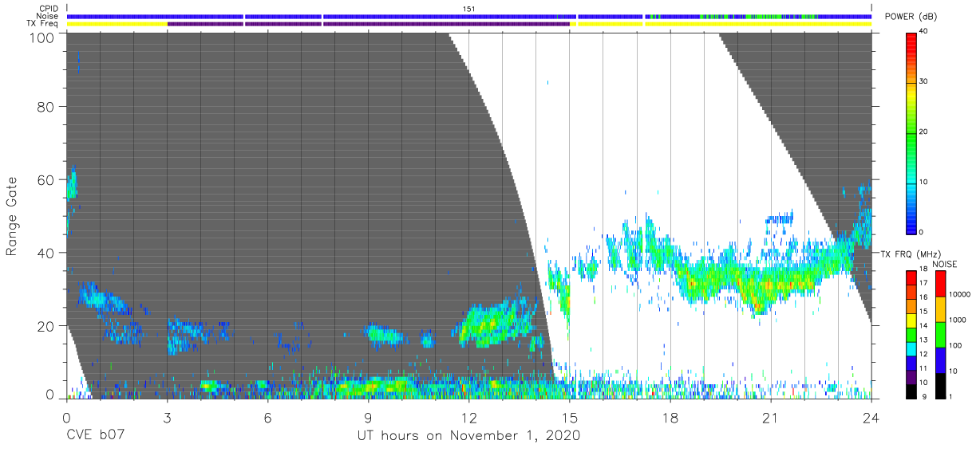Click the purple TX Freq bar segment near hour 9
This screenshot has height=452, width=980.
(447, 24)
